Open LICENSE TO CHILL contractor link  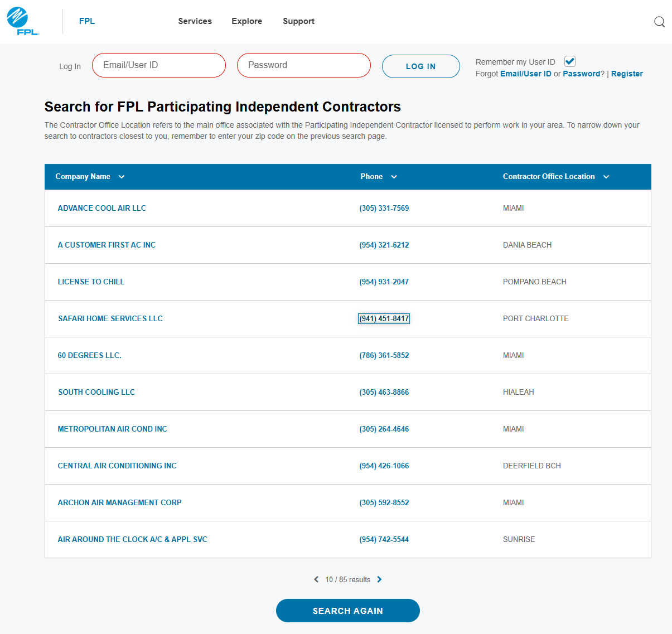[91, 282]
